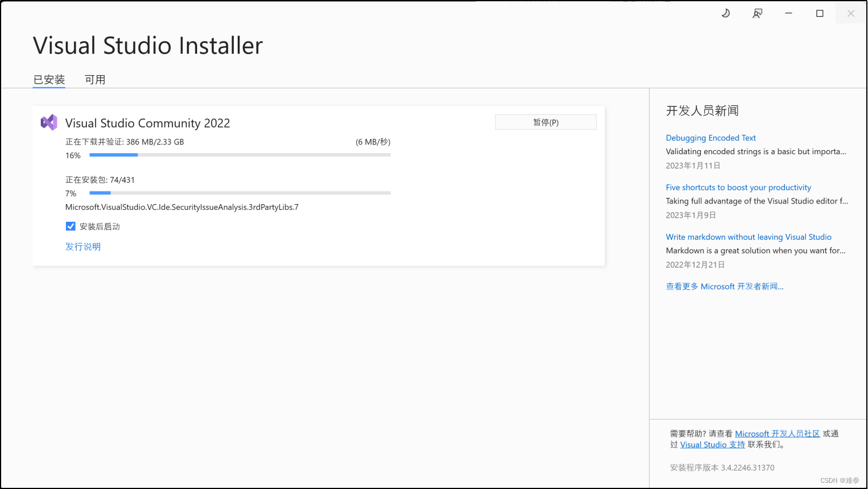Open 查看更多 Microsoft 开发者新闻 link
Viewport: 868px width, 489px height.
[x=725, y=286]
